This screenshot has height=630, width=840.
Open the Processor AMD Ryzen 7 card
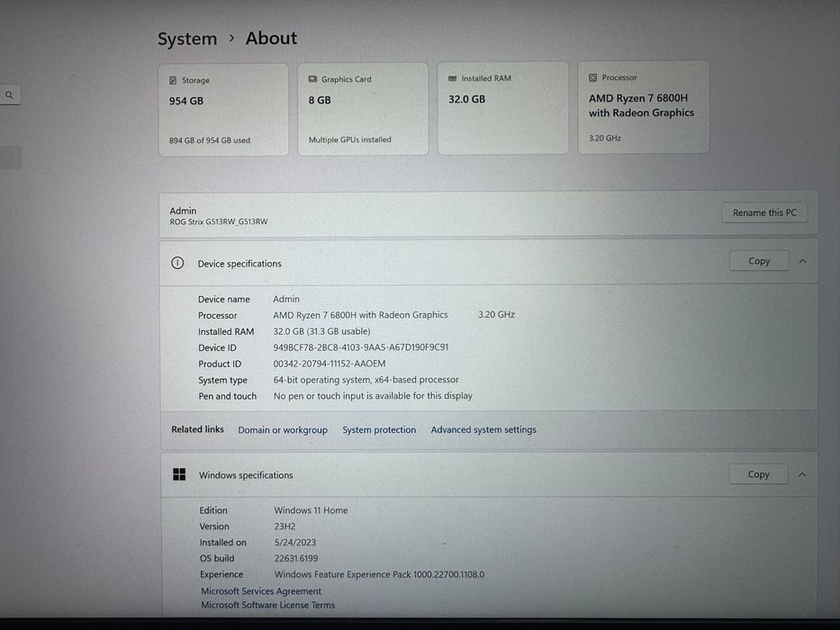644,107
